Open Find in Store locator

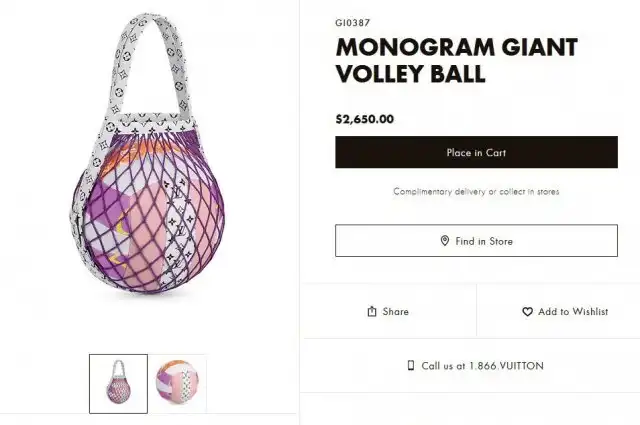click(476, 240)
